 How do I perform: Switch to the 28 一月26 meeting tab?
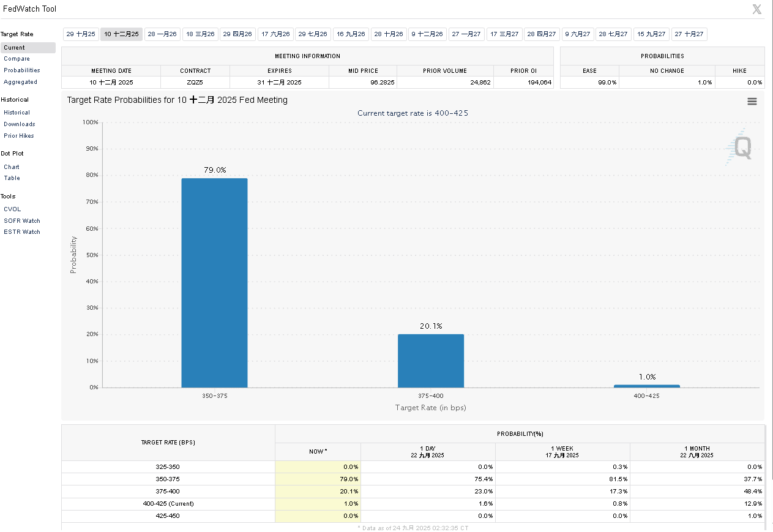pyautogui.click(x=162, y=34)
